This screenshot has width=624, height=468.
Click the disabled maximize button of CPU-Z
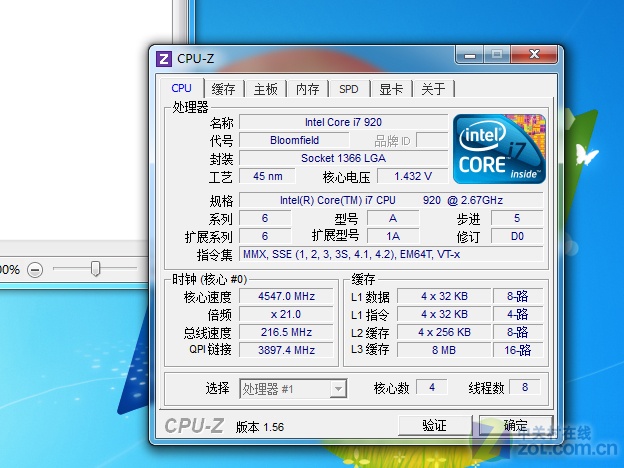(497, 54)
